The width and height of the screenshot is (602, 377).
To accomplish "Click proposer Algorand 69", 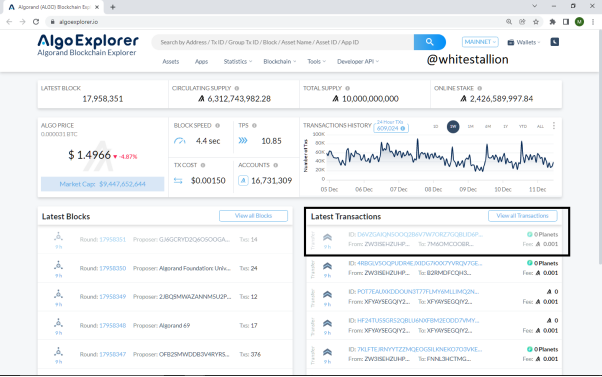I will click(x=174, y=326).
